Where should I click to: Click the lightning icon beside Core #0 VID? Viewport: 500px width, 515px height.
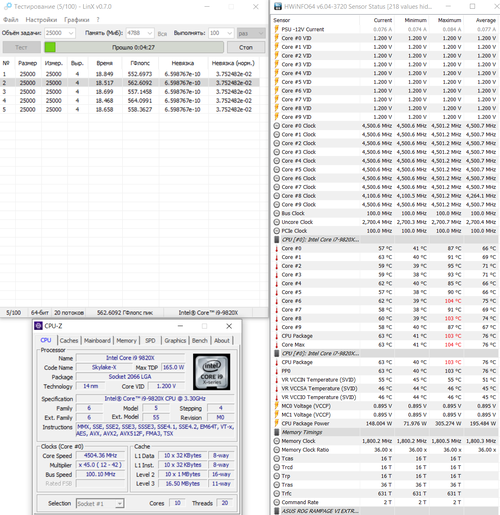276,38
